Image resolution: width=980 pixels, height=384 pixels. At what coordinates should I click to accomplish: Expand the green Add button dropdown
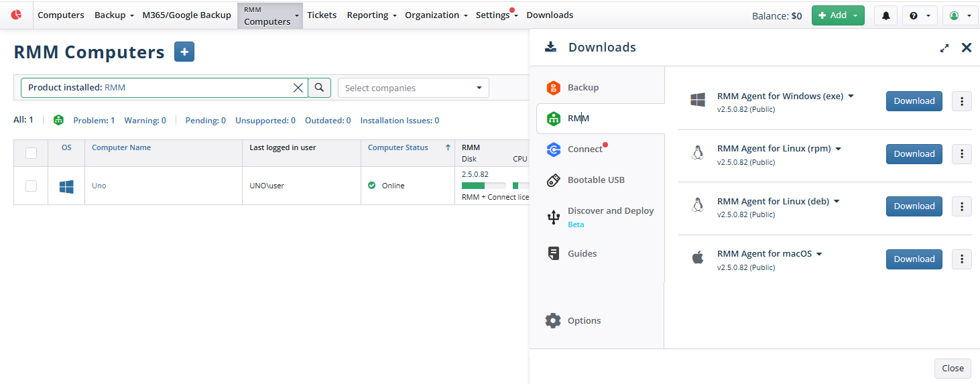click(x=855, y=15)
